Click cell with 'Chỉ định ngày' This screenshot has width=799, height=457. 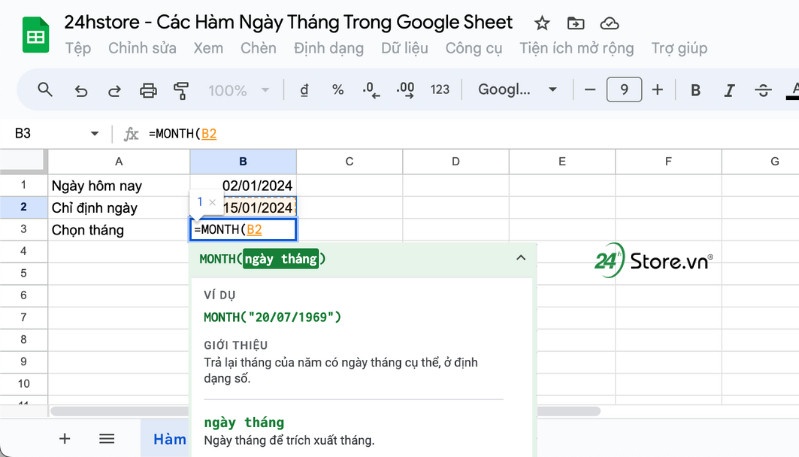[x=119, y=207]
